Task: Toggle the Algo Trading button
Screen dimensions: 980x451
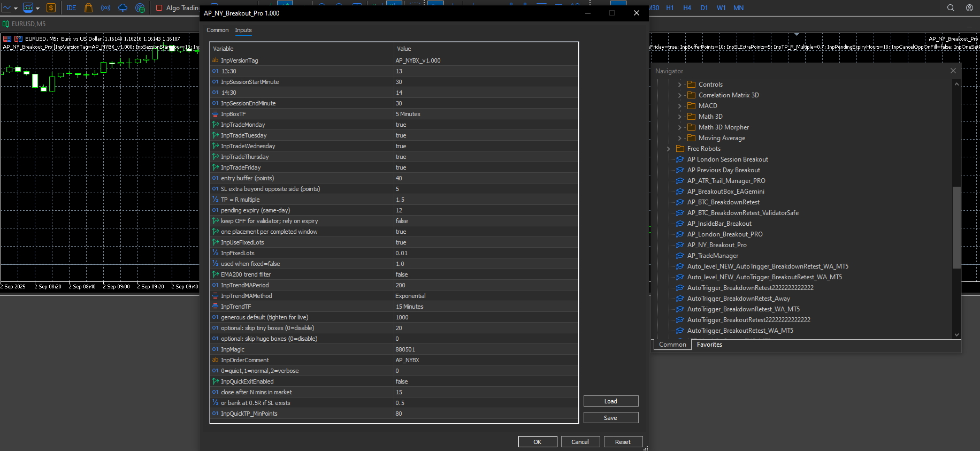Action: click(x=177, y=8)
